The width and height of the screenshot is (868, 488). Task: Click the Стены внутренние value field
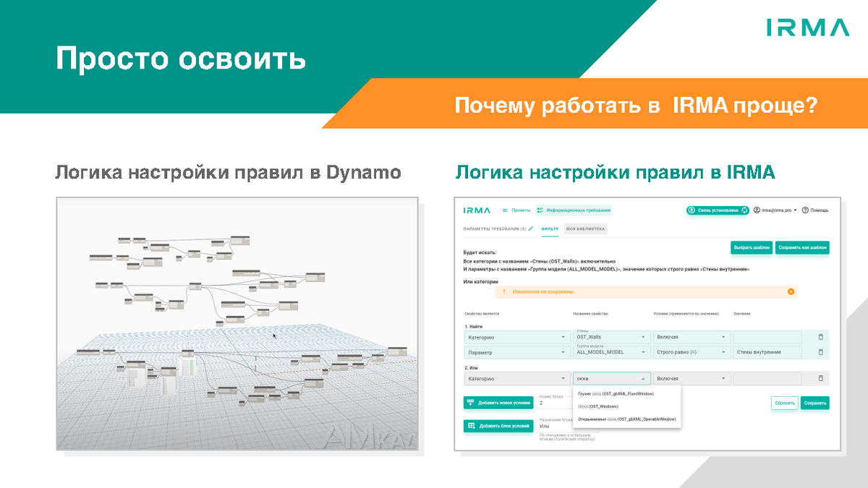pyautogui.click(x=767, y=352)
